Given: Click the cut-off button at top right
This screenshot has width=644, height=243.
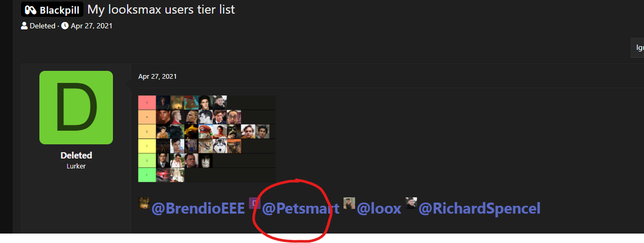Looking at the screenshot, I should pos(637,47).
